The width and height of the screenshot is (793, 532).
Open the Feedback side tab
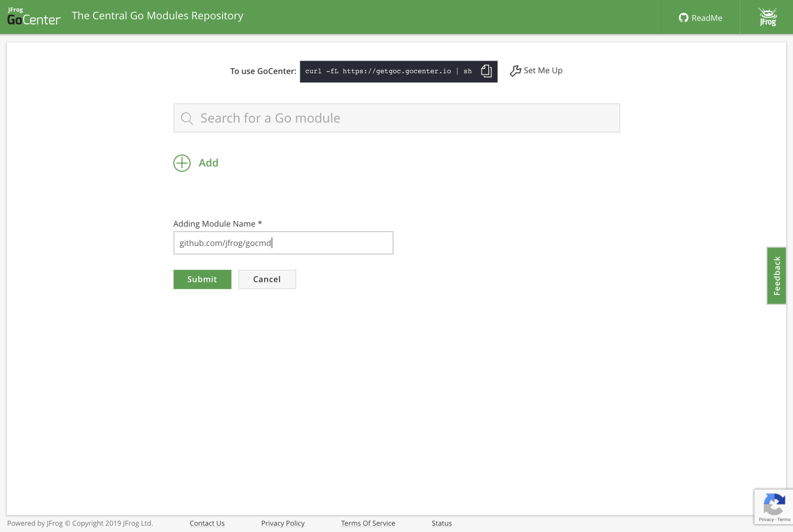(776, 276)
